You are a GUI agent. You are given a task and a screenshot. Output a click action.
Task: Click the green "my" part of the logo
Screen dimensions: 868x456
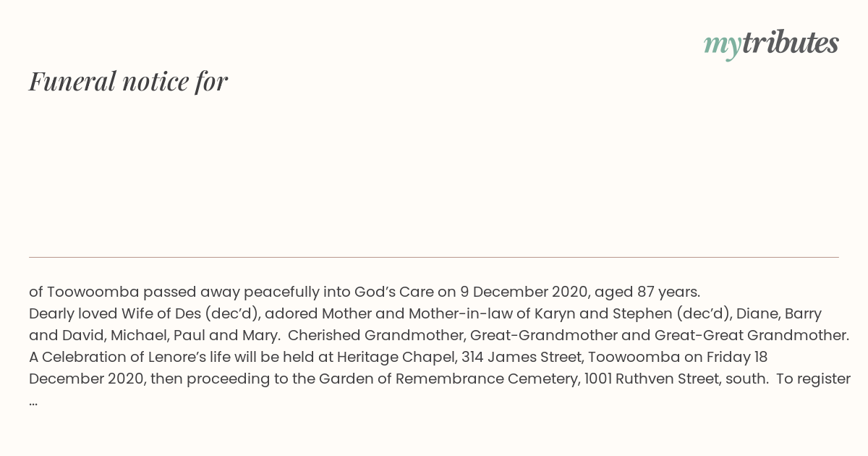tap(722, 46)
